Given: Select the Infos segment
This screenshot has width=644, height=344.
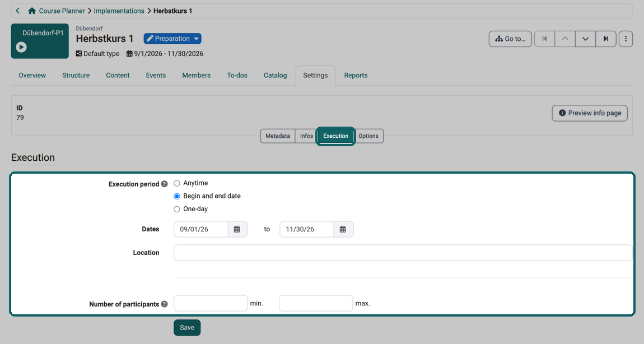Looking at the screenshot, I should [306, 136].
